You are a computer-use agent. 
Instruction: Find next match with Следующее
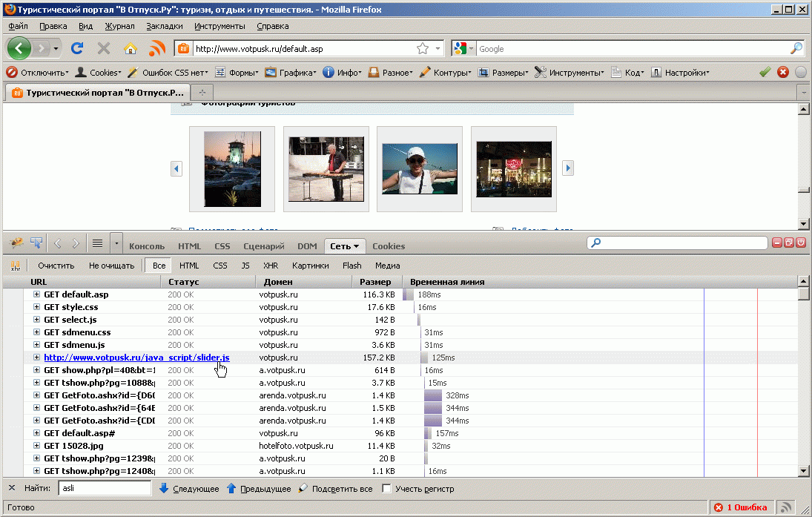click(189, 489)
